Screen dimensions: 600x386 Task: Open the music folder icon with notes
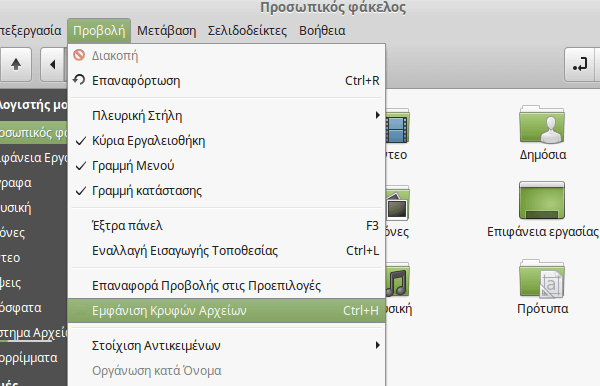pyautogui.click(x=398, y=280)
